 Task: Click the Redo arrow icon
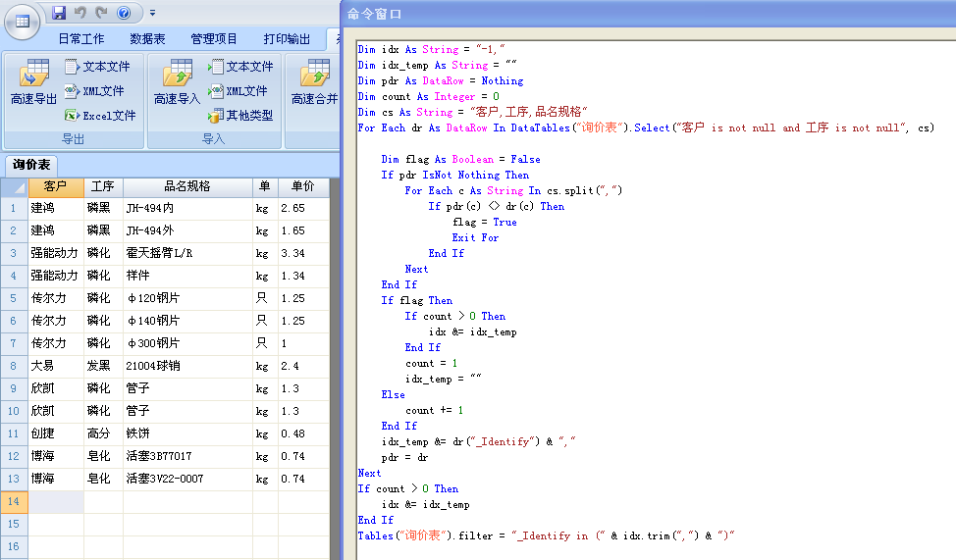(101, 12)
